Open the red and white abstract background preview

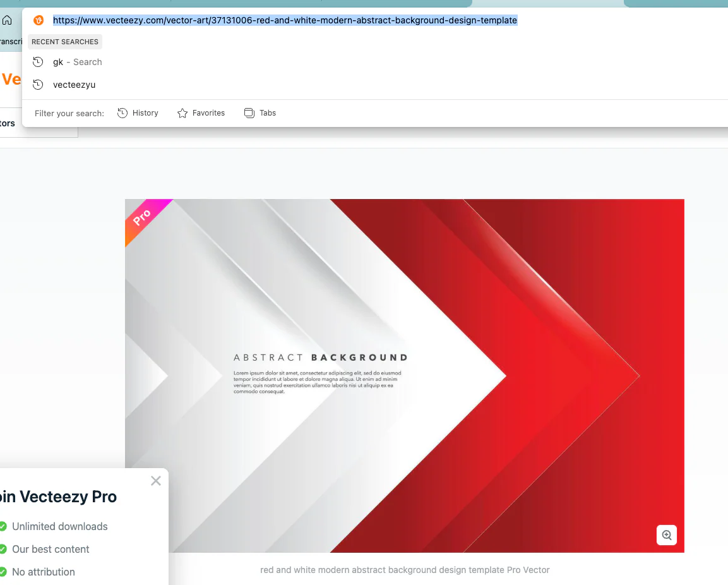[404, 375]
